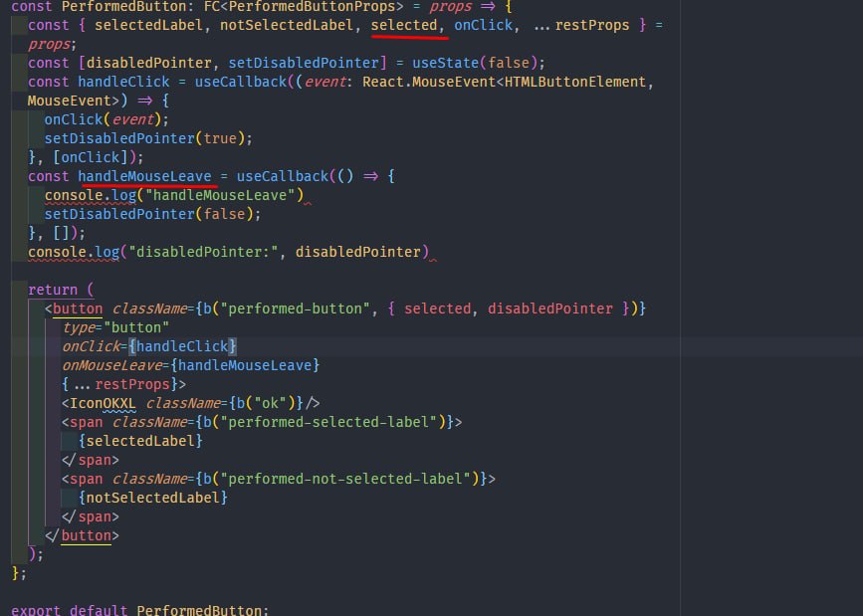The width and height of the screenshot is (863, 616).
Task: Click the underlined 'handleMouseLeave' const declaration
Action: [144, 176]
